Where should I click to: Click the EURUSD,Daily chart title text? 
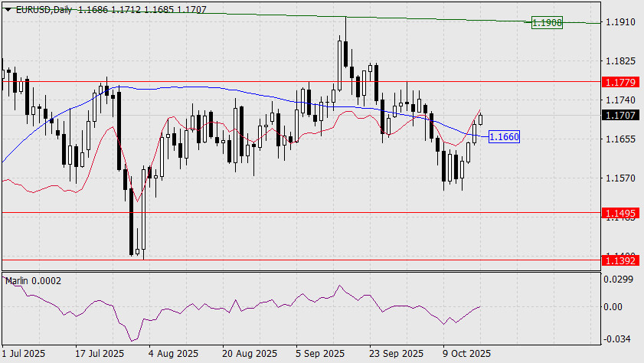tap(44, 9)
